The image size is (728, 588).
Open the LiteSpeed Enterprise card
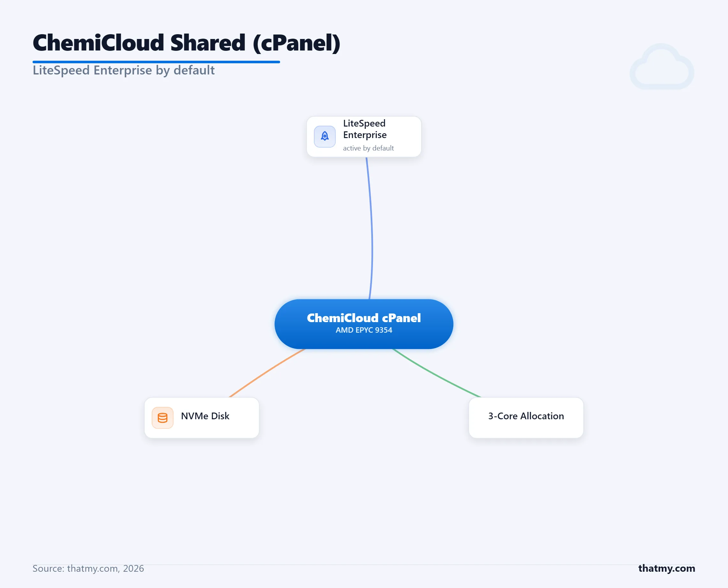click(x=364, y=136)
